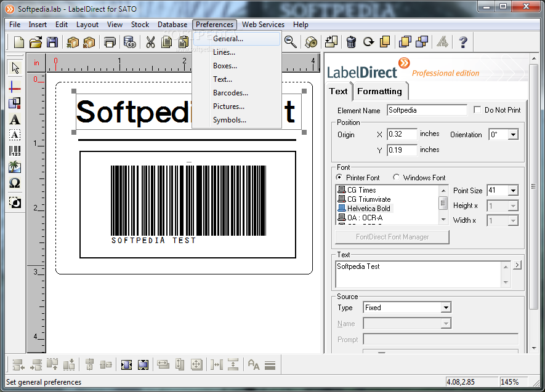Viewport: 545px width, 392px height.
Task: Open the Point Size dropdown
Action: (513, 190)
